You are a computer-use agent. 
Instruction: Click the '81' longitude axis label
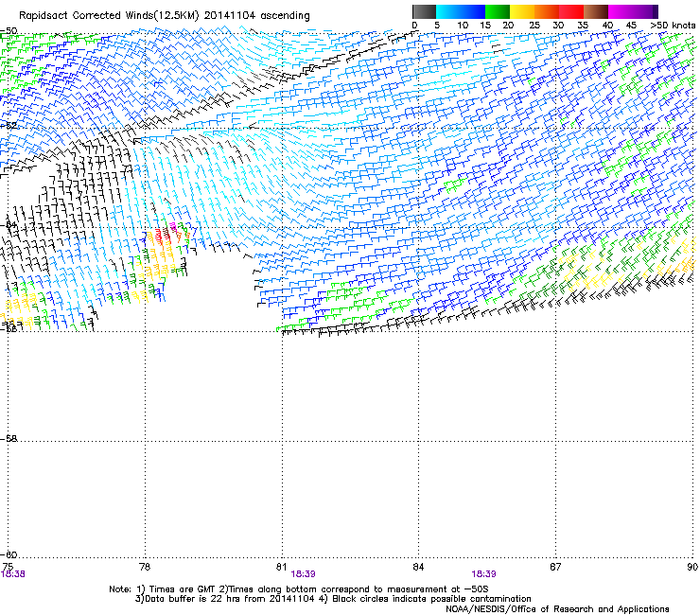(x=281, y=567)
